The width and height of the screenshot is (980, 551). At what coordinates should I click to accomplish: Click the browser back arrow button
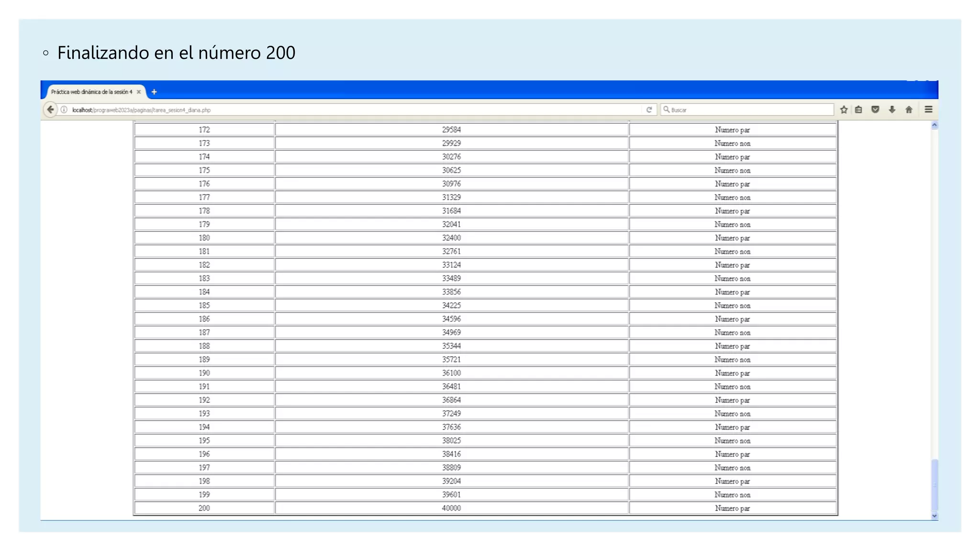pyautogui.click(x=50, y=110)
